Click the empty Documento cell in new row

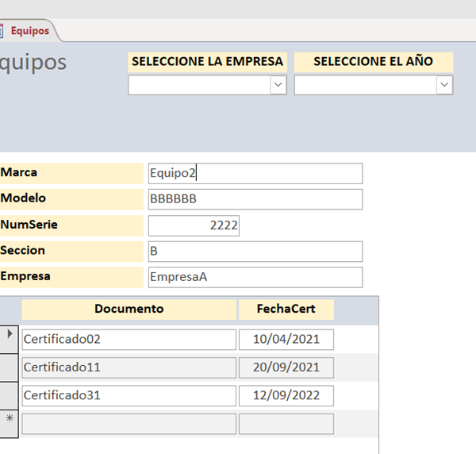(x=129, y=424)
